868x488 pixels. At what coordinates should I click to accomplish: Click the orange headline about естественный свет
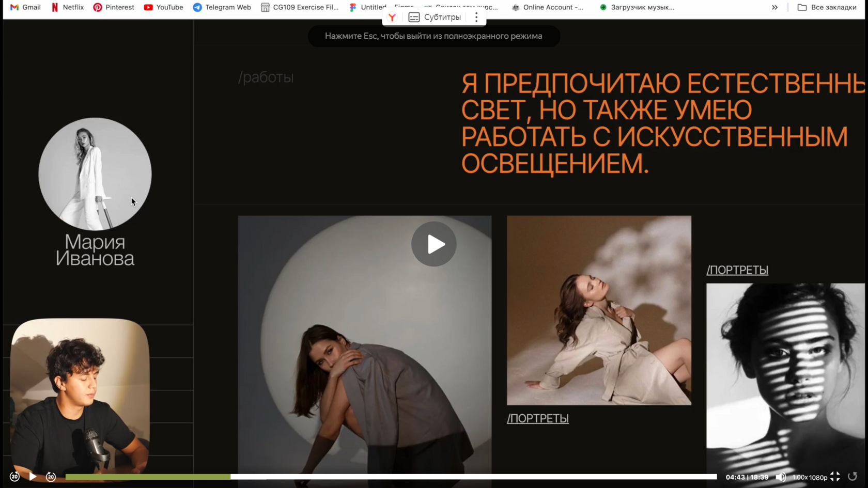coord(663,123)
